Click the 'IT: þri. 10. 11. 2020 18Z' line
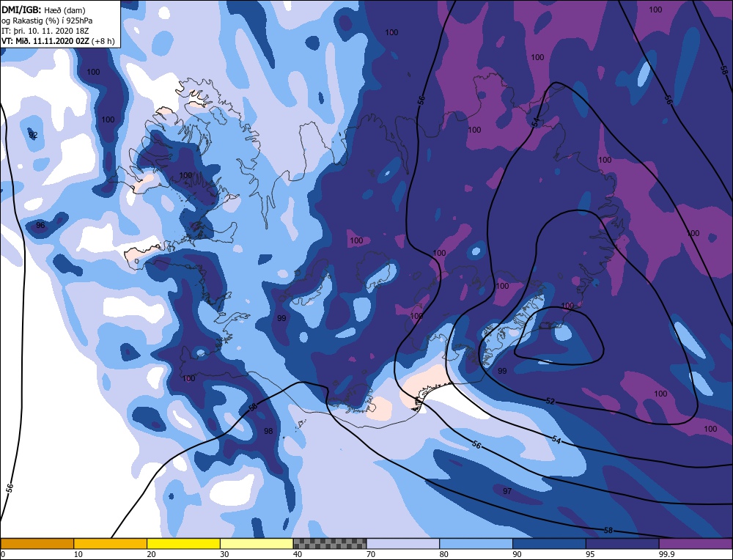The height and width of the screenshot is (560, 733). click(45, 31)
